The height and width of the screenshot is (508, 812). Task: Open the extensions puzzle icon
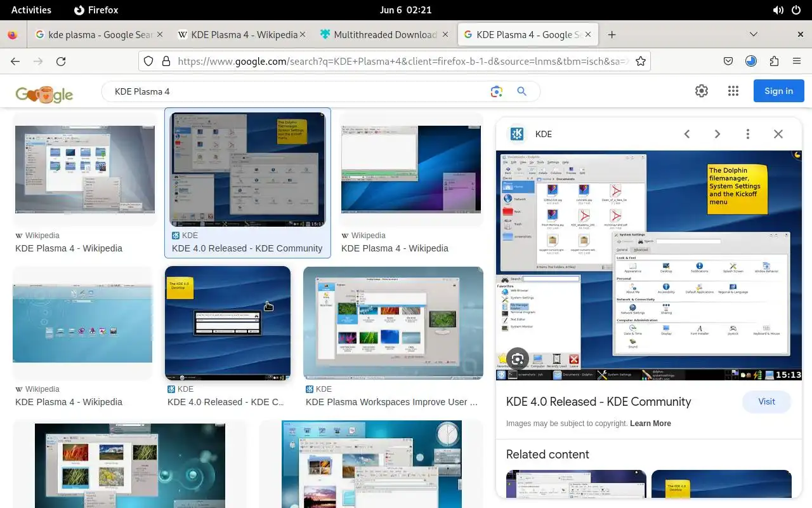774,61
